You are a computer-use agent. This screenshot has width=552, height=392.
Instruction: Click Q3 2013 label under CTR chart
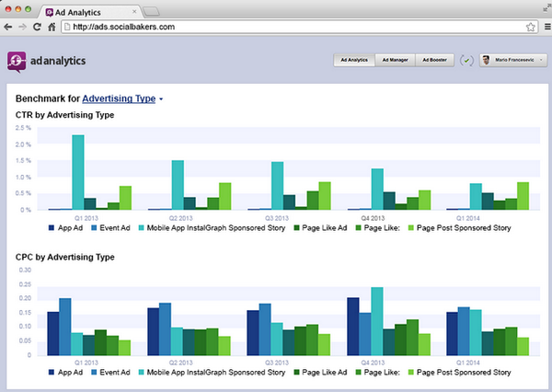277,218
